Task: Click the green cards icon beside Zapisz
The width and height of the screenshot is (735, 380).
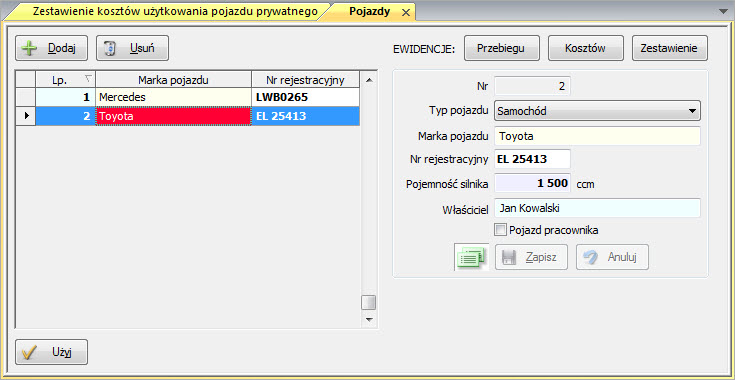Action: coord(472,257)
